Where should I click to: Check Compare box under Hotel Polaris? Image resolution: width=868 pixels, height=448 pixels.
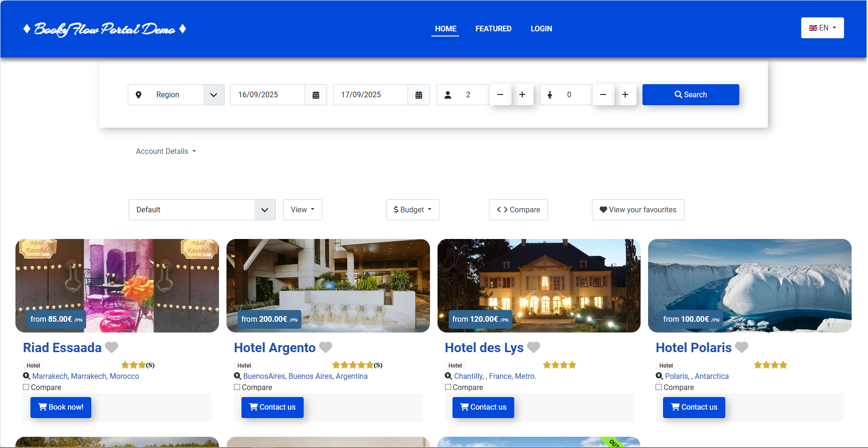659,387
